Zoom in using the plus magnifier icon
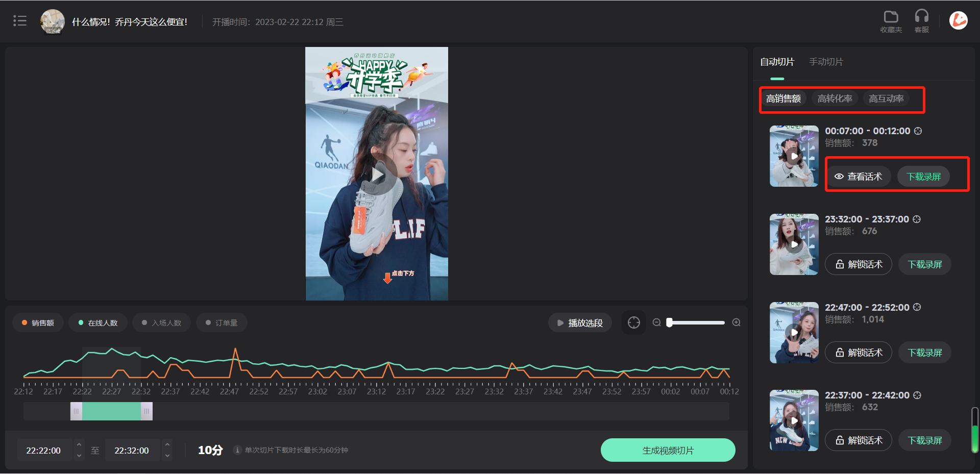 [736, 322]
